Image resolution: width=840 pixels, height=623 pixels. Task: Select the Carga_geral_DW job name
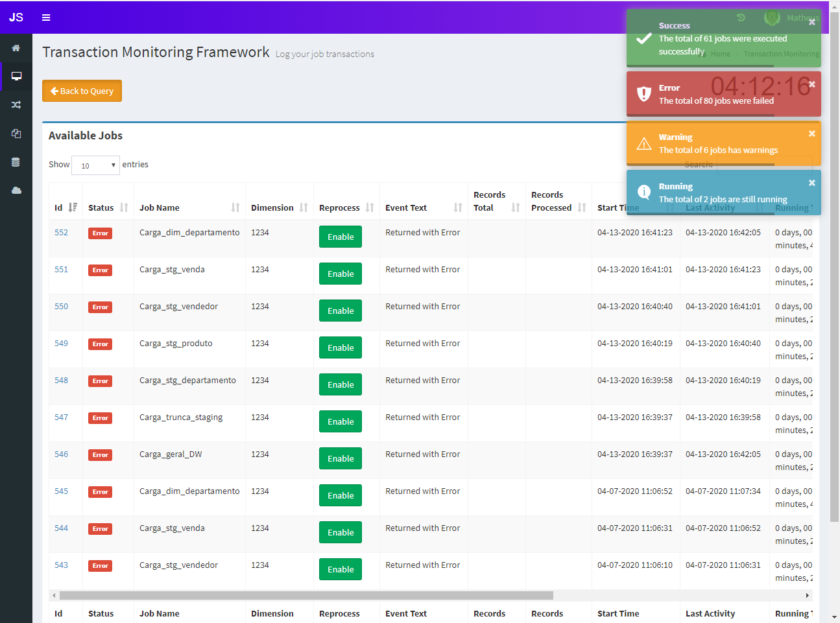tap(171, 454)
